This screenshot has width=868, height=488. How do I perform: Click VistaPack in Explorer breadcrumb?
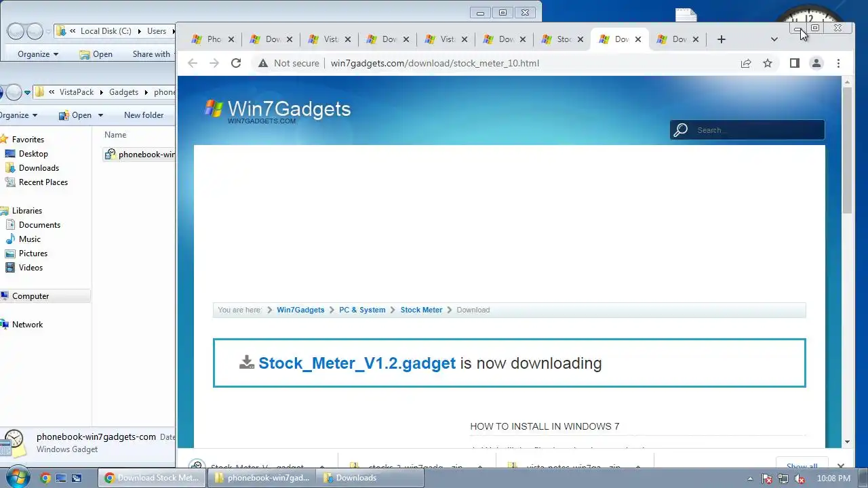tap(77, 92)
